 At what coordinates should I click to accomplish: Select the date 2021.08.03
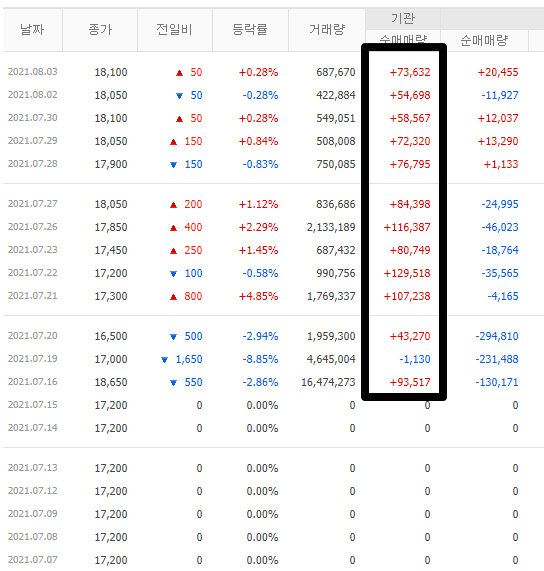coord(33,72)
